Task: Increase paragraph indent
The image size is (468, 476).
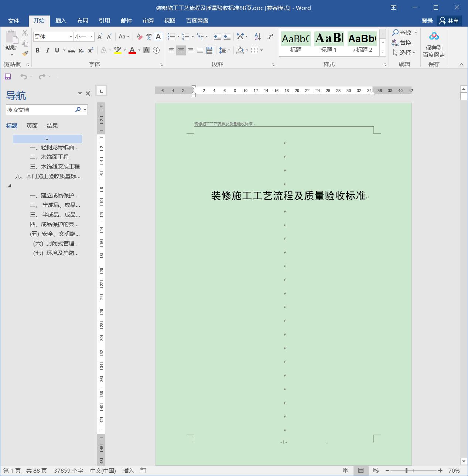Action: coord(227,37)
